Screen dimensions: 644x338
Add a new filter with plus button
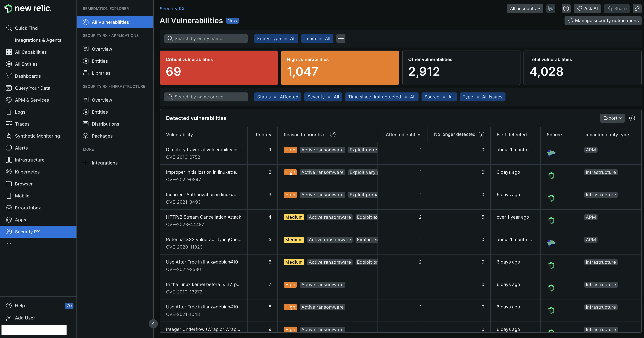341,38
